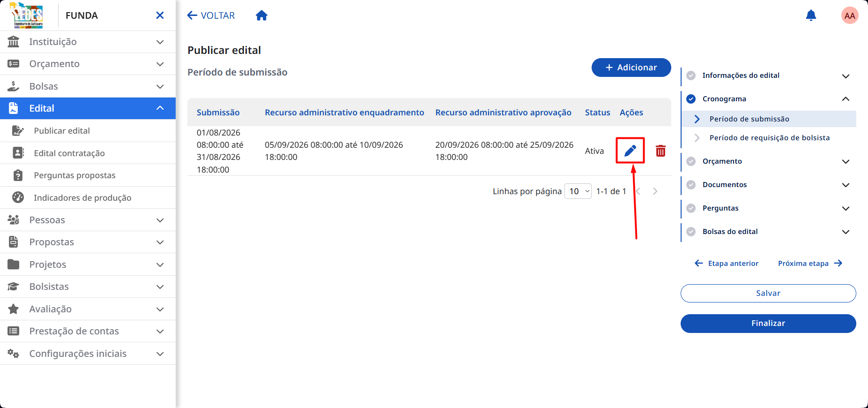The width and height of the screenshot is (868, 408).
Task: Click the Bolsistas graduation cap icon
Action: 14,287
